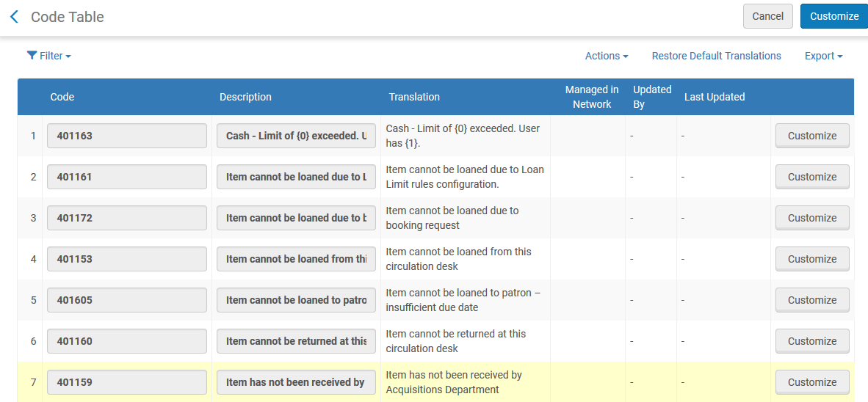
Task: Click Restore Default Translations link
Action: coord(716,56)
